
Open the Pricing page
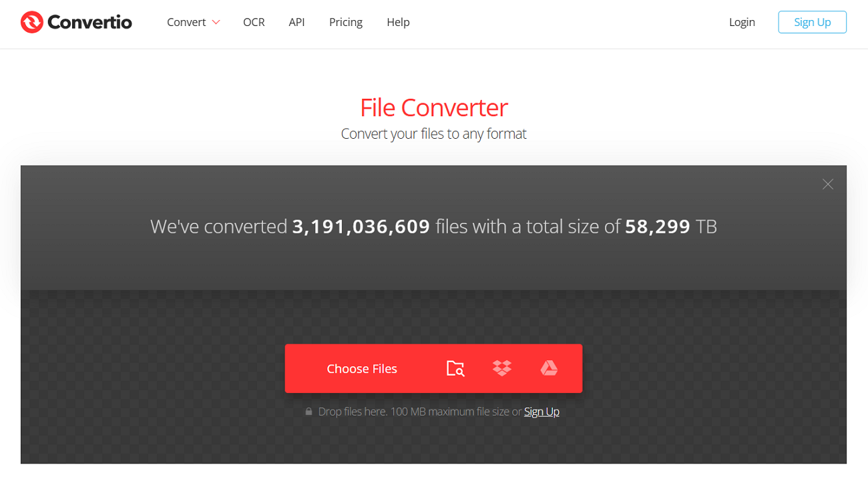346,22
